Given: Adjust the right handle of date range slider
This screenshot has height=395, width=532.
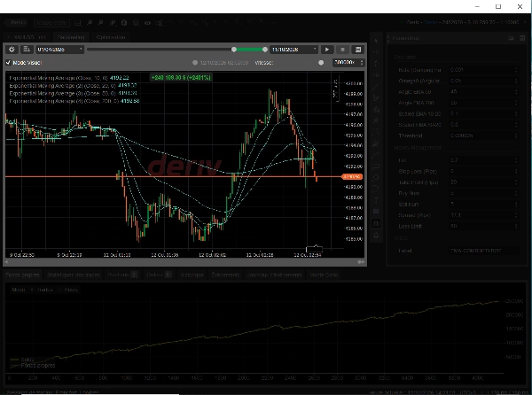Looking at the screenshot, I should tap(264, 50).
